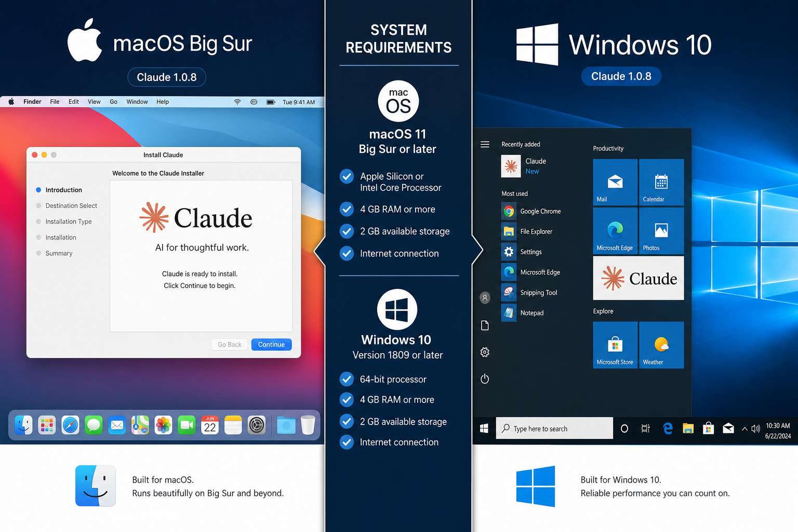The height and width of the screenshot is (532, 798).
Task: Open the Go menu
Action: coord(113,102)
